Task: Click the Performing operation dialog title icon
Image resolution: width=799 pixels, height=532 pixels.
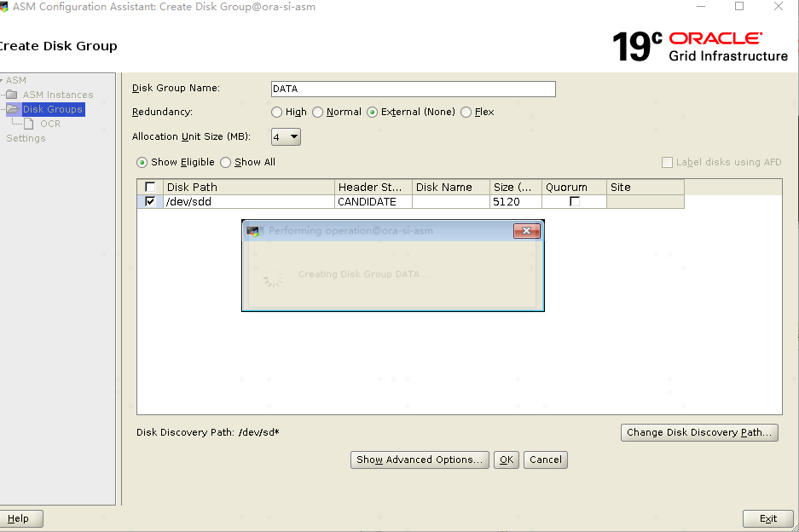Action: [x=253, y=231]
